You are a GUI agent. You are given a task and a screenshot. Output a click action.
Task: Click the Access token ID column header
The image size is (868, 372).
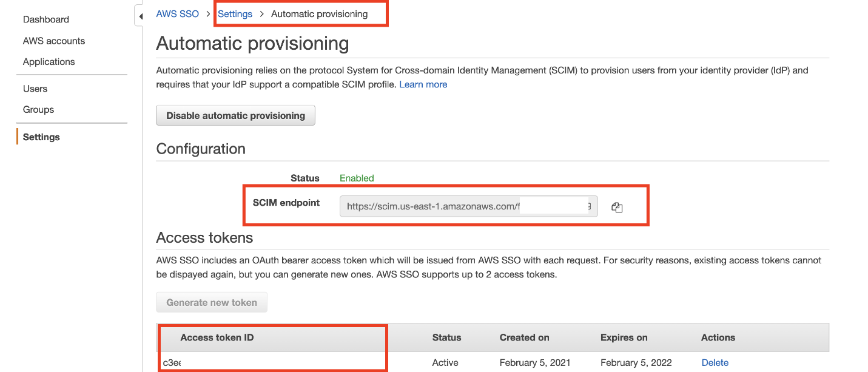click(217, 337)
